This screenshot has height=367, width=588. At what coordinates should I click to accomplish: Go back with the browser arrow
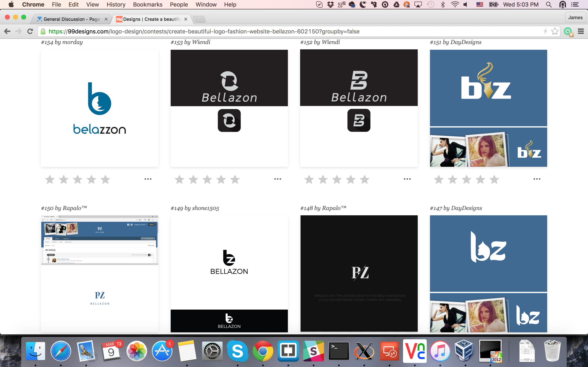pos(7,31)
